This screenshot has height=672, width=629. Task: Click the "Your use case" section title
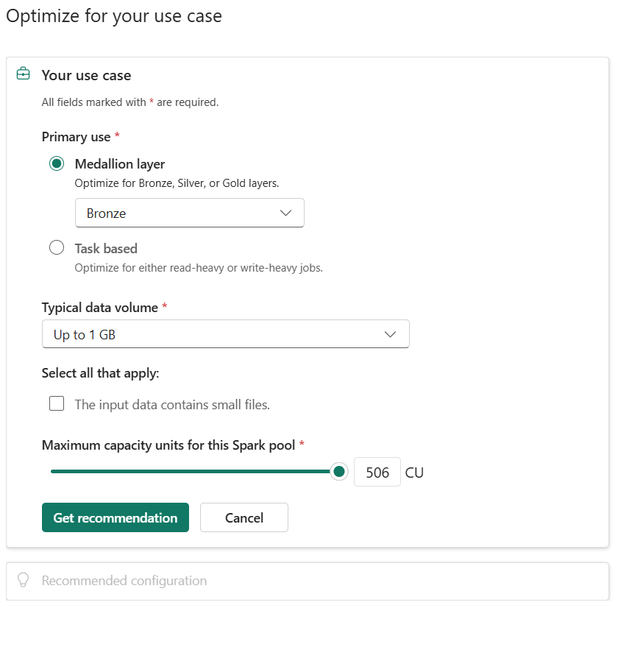86,74
